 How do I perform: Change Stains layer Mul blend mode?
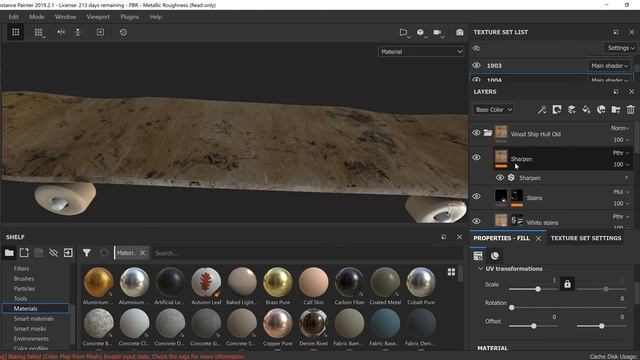621,192
